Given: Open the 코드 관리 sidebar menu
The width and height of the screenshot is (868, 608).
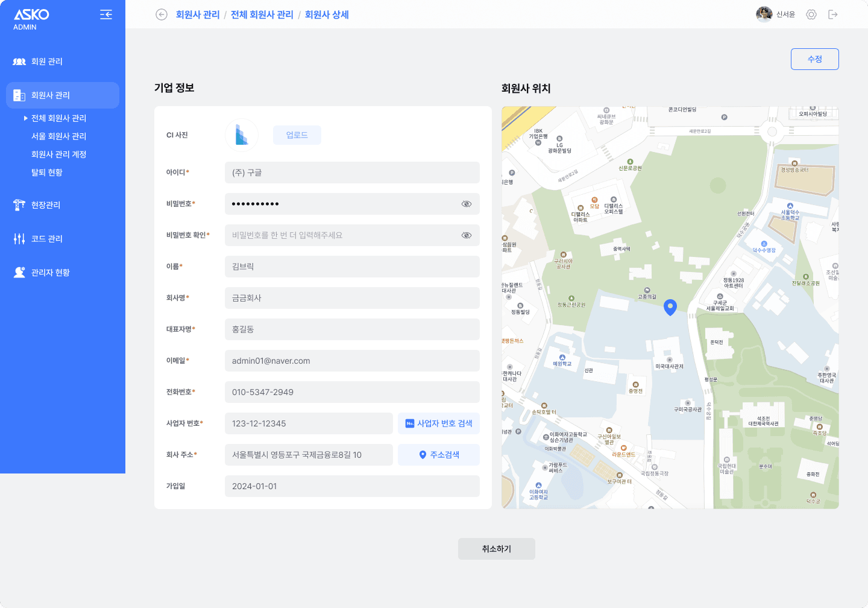Looking at the screenshot, I should tap(63, 239).
